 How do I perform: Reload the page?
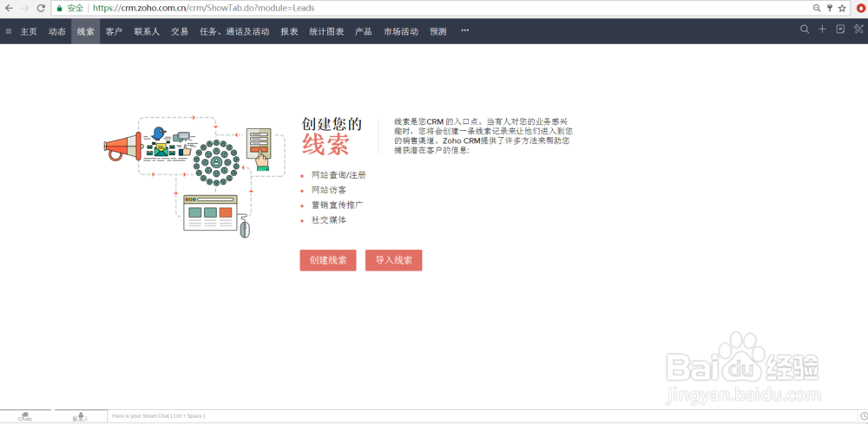pyautogui.click(x=41, y=9)
